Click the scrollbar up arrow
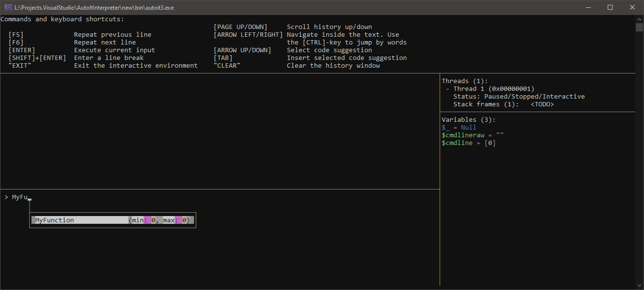644x290 pixels. [x=639, y=18]
